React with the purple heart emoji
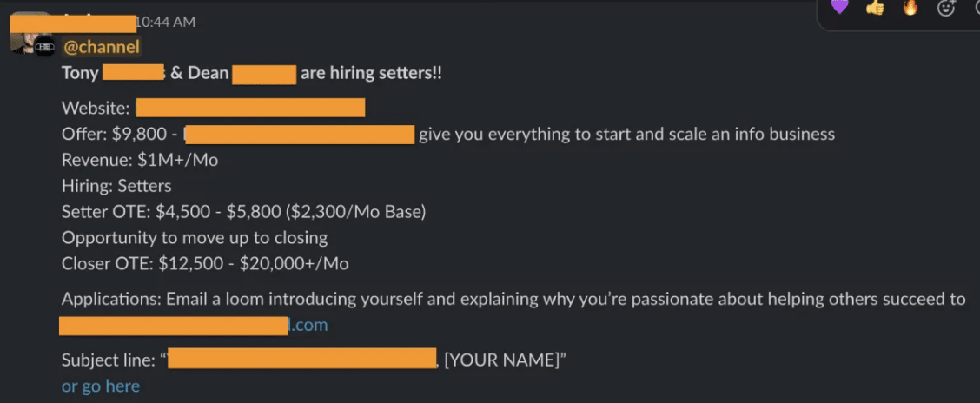This screenshot has height=403, width=980. pos(839,8)
